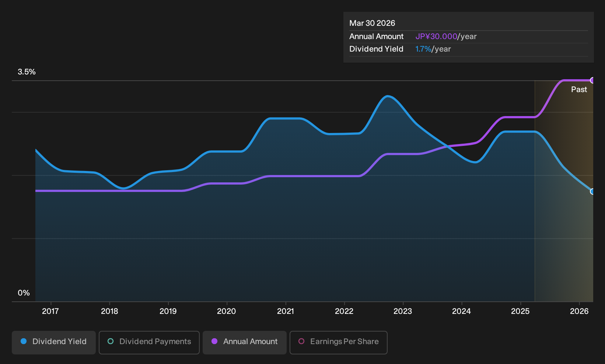Click the 2022 x-axis label

click(x=344, y=311)
